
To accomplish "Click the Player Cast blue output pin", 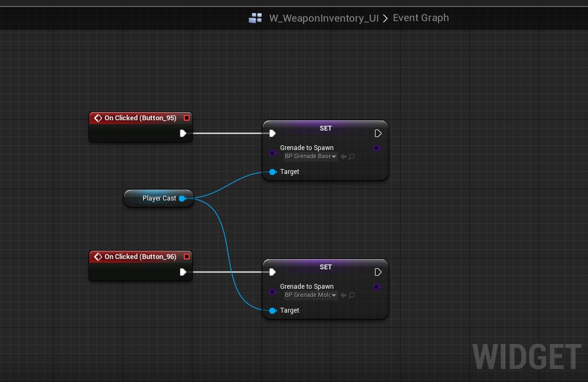I will (x=182, y=198).
